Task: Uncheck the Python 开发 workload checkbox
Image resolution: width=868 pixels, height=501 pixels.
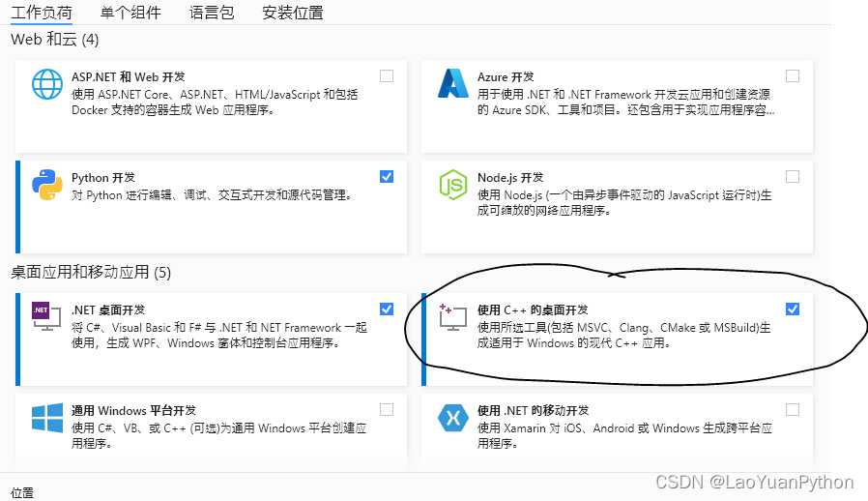Action: (387, 177)
